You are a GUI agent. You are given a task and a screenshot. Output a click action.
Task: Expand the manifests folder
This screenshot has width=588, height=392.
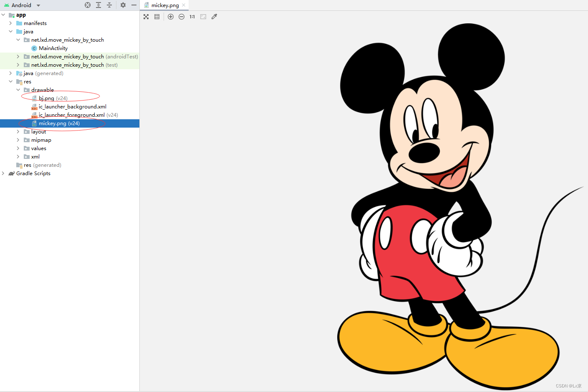click(x=11, y=23)
